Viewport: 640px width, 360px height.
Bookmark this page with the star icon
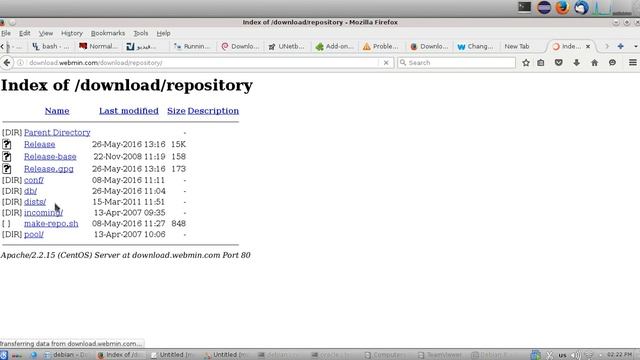(526, 63)
